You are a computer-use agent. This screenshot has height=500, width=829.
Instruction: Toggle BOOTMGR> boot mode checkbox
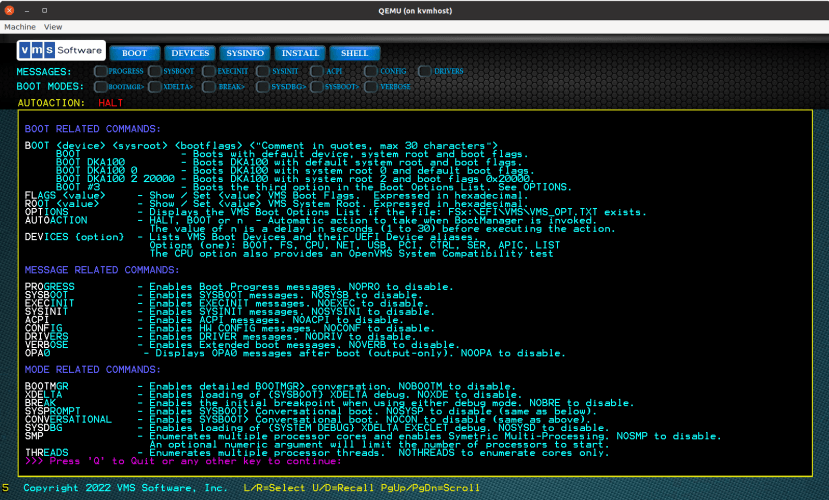[100, 87]
